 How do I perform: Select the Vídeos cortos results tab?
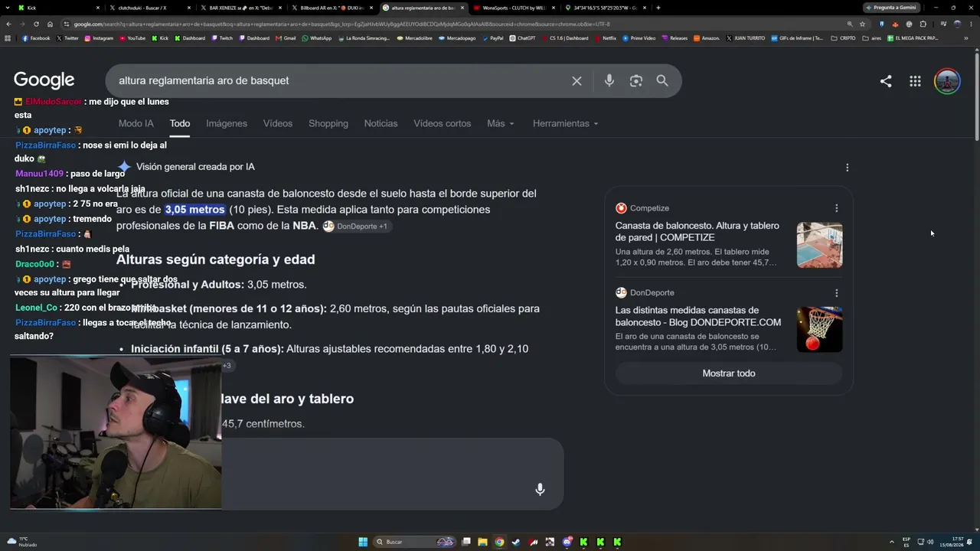[x=443, y=123]
